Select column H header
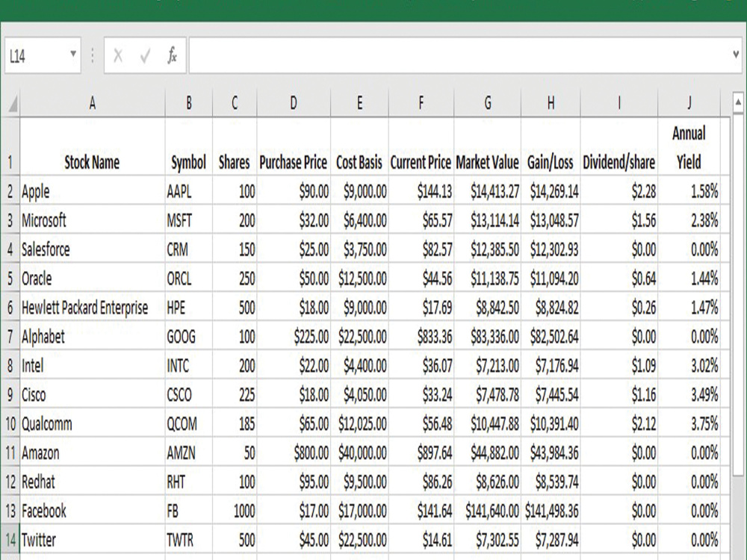Image resolution: width=747 pixels, height=560 pixels. pos(551,103)
